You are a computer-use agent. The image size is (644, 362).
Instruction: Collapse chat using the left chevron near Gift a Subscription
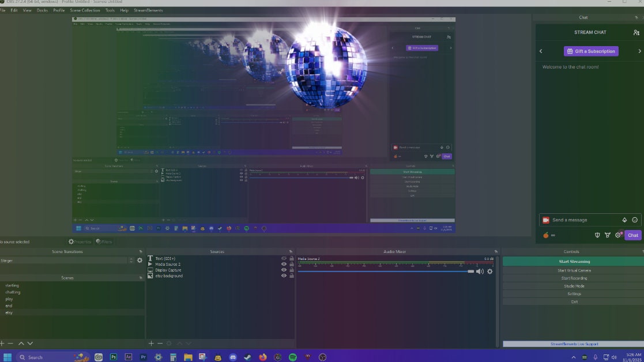[541, 51]
